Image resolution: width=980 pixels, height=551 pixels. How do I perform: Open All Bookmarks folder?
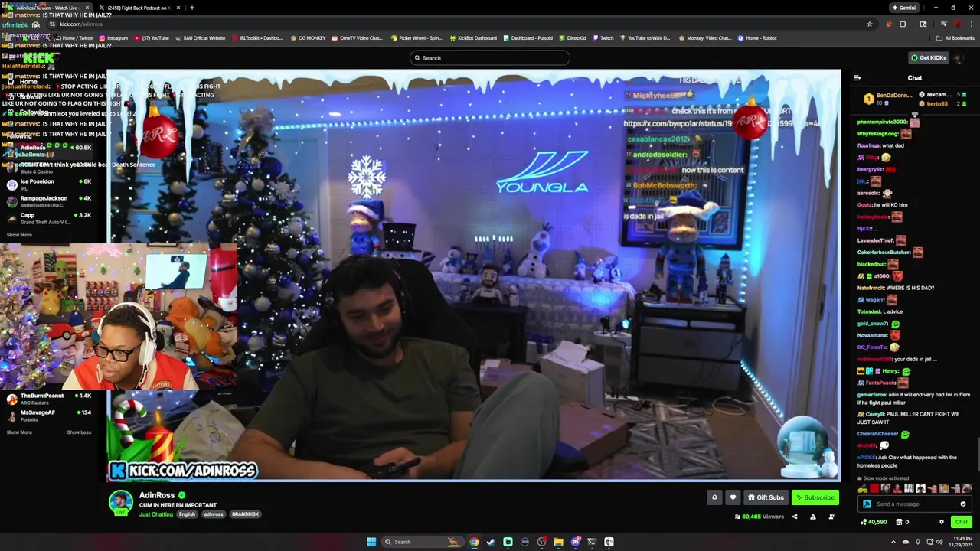pyautogui.click(x=956, y=37)
